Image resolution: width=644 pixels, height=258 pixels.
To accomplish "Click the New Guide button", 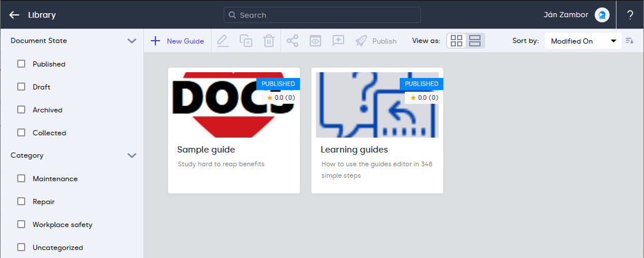I will point(178,41).
